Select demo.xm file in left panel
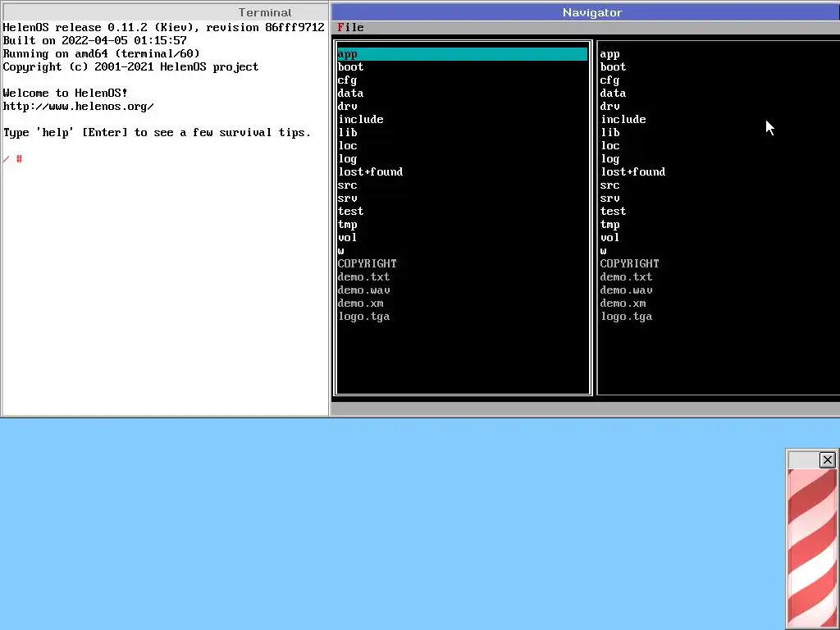 point(361,304)
